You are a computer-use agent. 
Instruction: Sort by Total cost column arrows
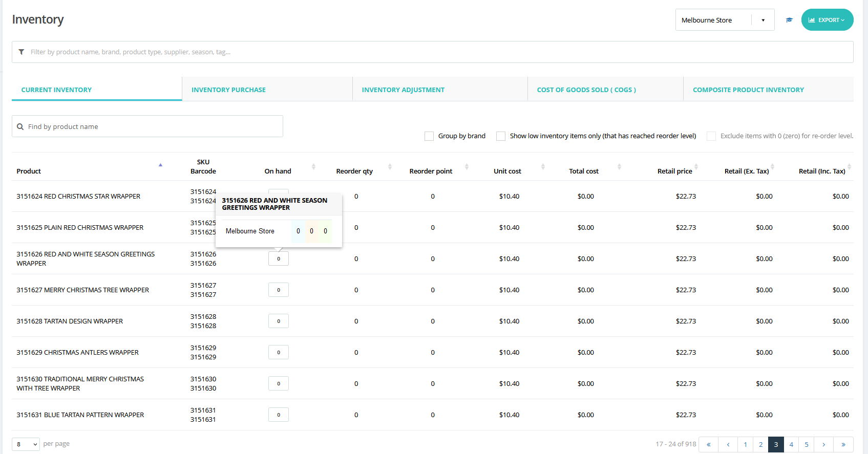coord(619,167)
